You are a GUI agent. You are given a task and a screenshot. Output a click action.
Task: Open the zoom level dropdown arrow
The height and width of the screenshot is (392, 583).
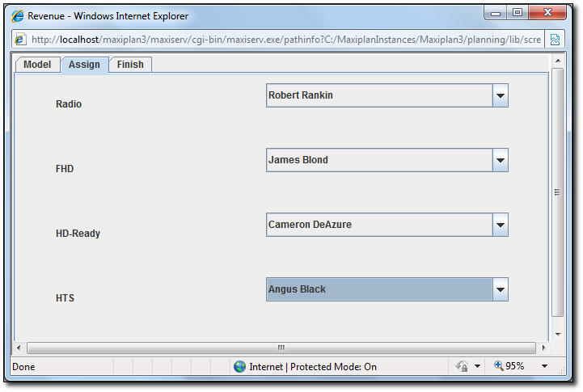click(544, 366)
